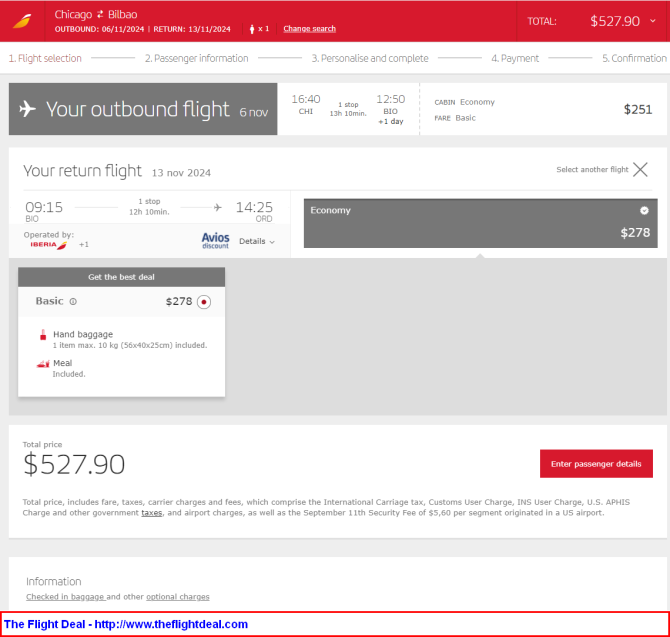Open the 'Checked in baggage' link
This screenshot has height=637, width=670.
click(65, 597)
